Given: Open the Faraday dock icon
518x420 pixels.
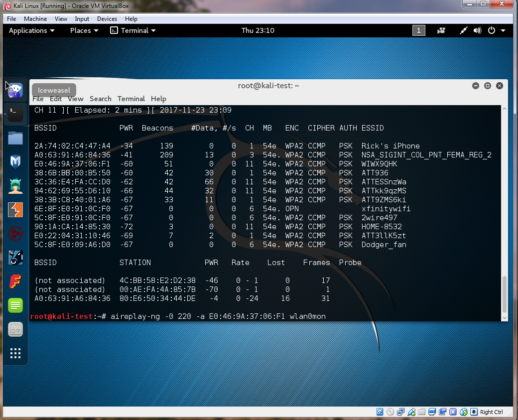Looking at the screenshot, I should click(15, 281).
